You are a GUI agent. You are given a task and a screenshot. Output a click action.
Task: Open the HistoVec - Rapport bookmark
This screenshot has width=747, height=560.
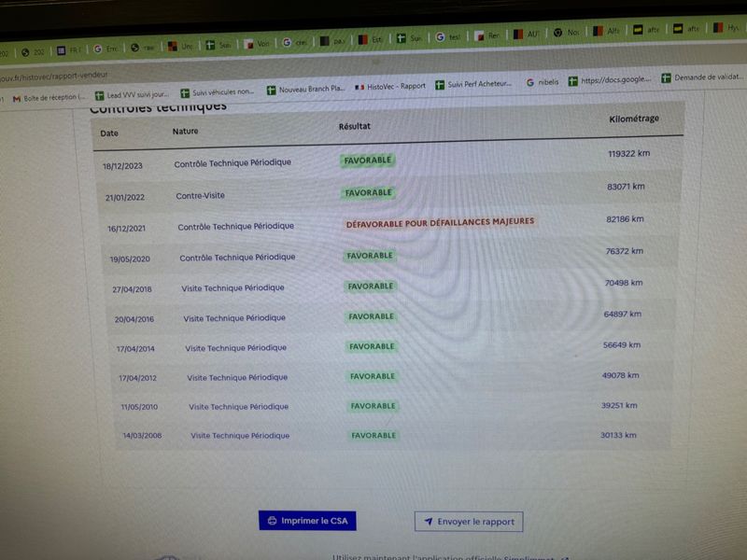click(x=390, y=86)
